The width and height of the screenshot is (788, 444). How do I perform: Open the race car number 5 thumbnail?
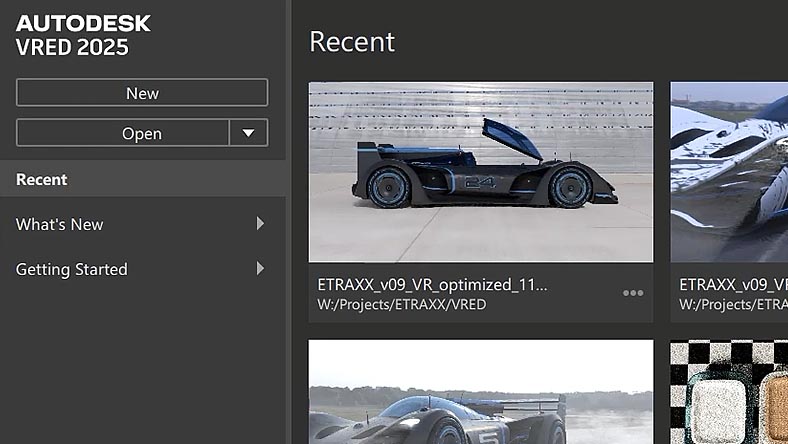pos(481,392)
